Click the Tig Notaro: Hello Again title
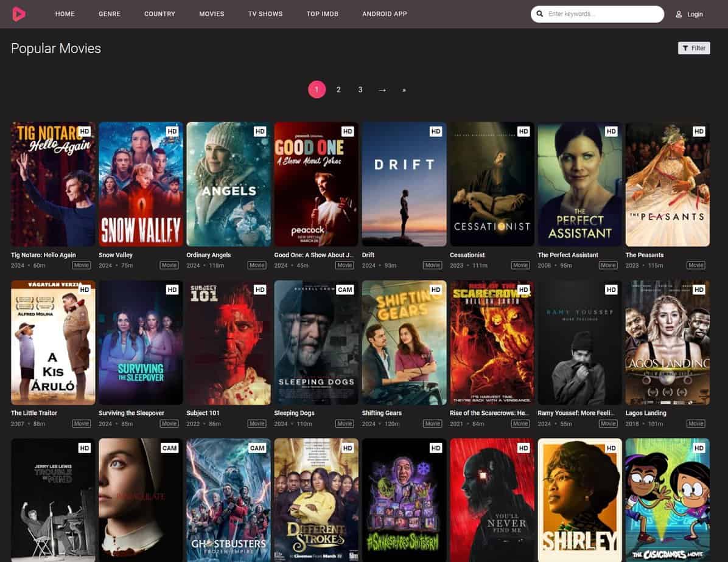Image resolution: width=728 pixels, height=562 pixels. 43,255
